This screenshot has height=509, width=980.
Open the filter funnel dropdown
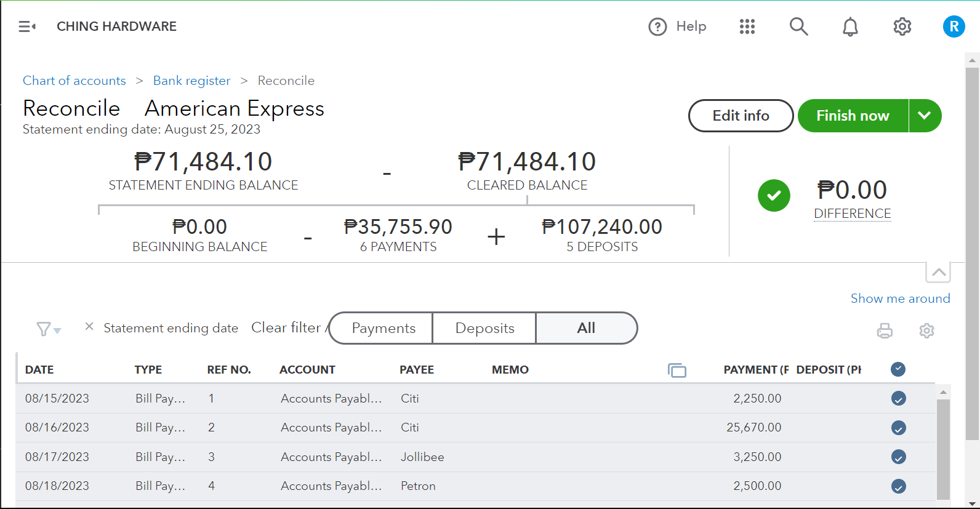(48, 329)
